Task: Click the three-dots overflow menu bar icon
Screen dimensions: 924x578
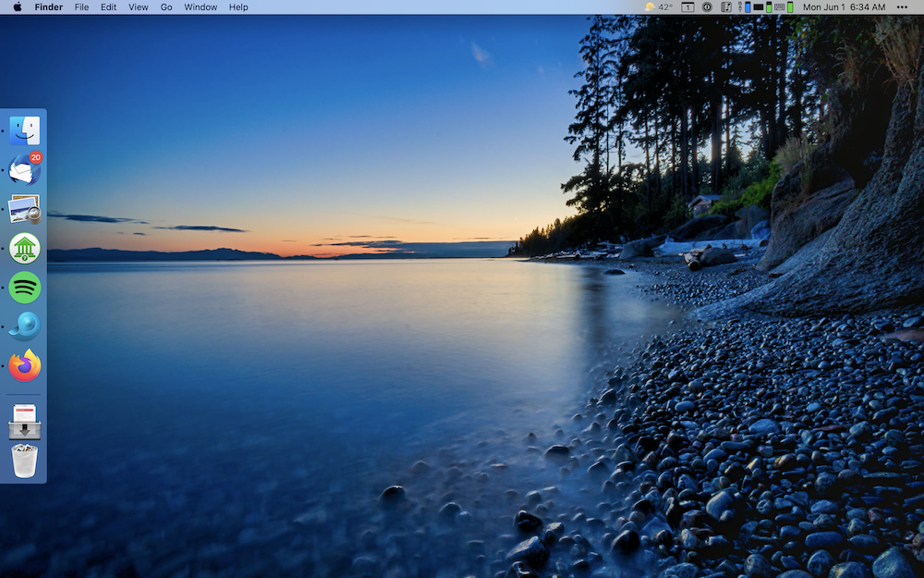Action: coord(902,7)
